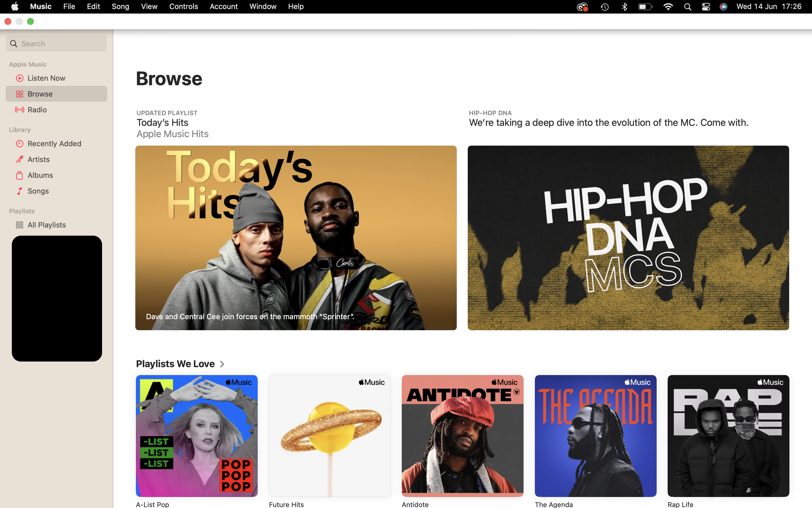
Task: Open Control Center from menu bar
Action: [x=706, y=7]
